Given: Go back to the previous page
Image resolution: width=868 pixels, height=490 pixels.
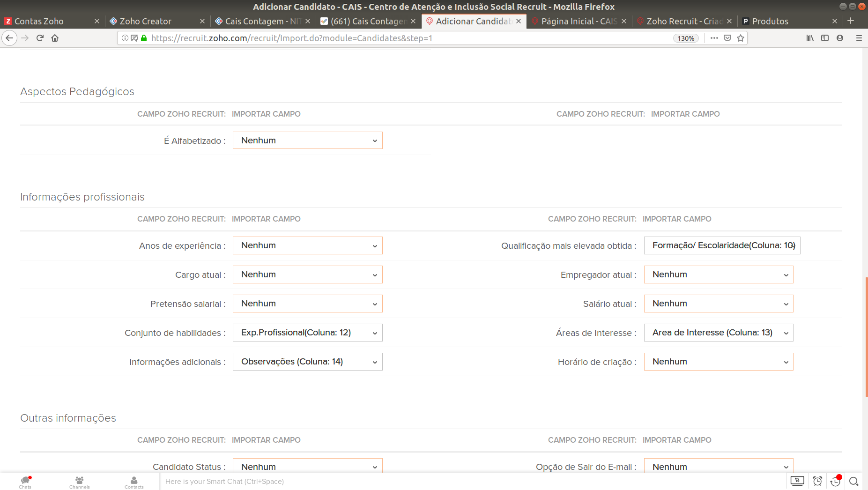Looking at the screenshot, I should pos(9,38).
